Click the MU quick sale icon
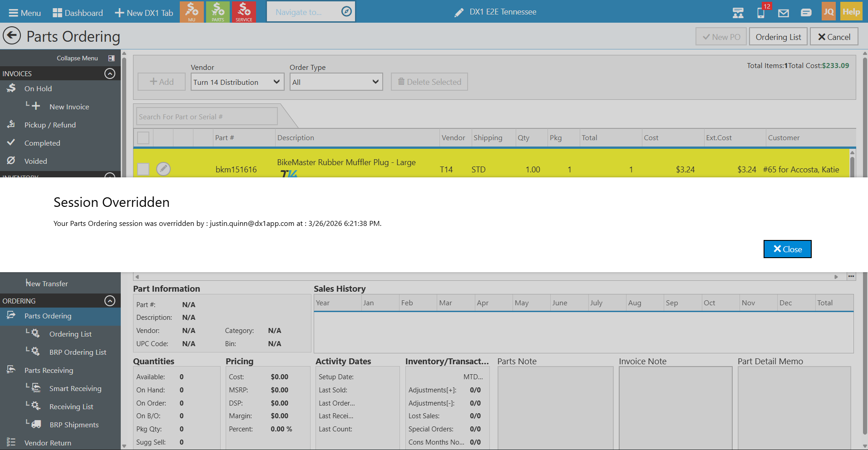The image size is (868, 450). click(x=192, y=12)
